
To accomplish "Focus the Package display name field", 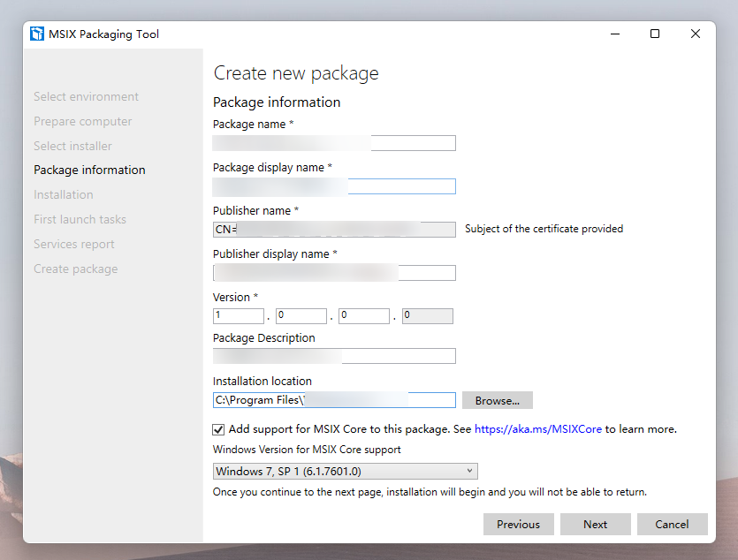I will click(334, 186).
